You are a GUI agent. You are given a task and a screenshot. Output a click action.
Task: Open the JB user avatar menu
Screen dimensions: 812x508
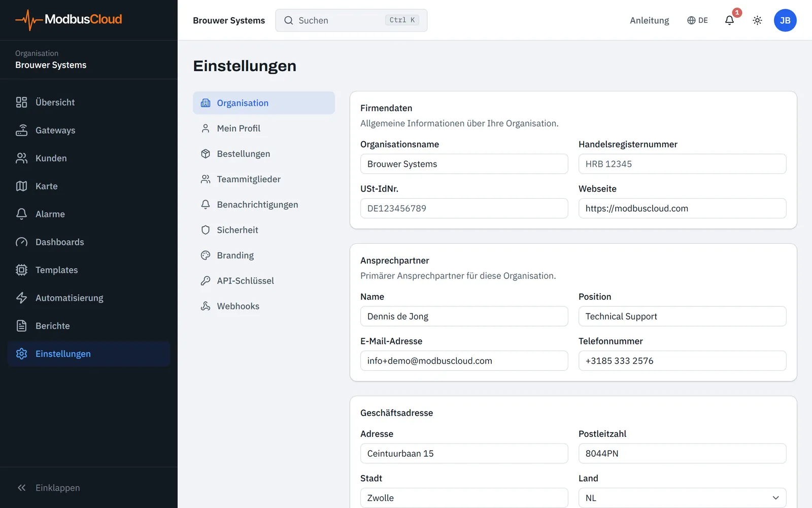click(x=785, y=20)
